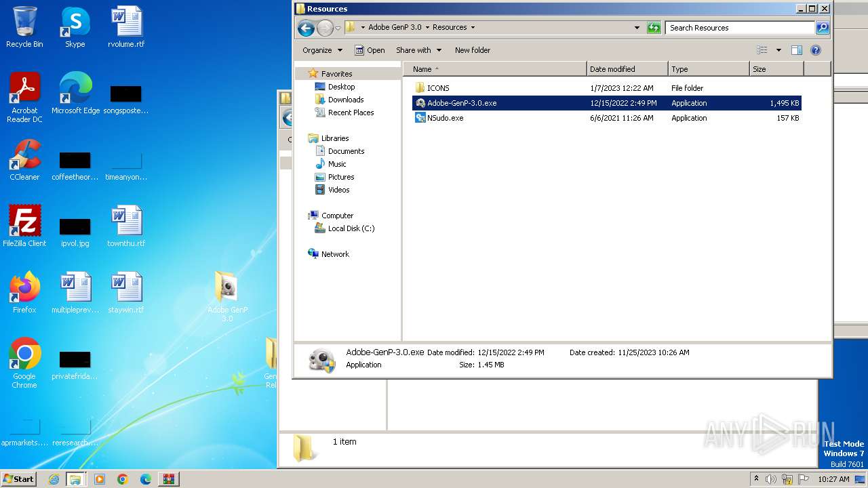Viewport: 868px width, 488px height.
Task: Select the ICONS folder row
Action: tap(607, 88)
